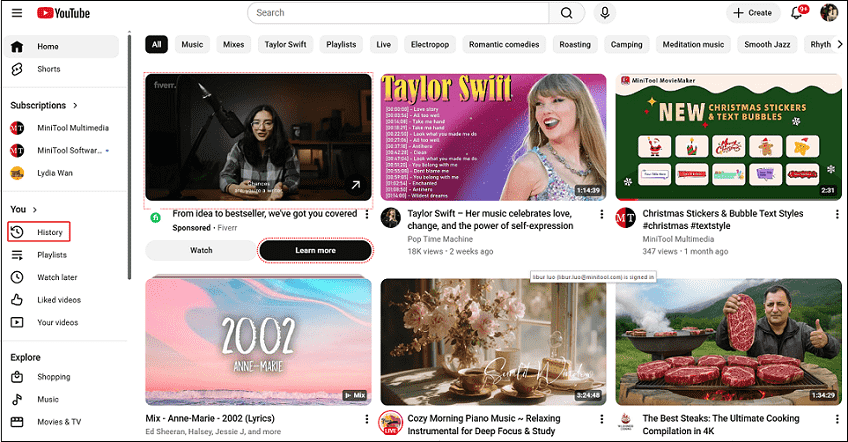This screenshot has height=442, width=848.
Task: Open the notifications bell
Action: [x=797, y=13]
